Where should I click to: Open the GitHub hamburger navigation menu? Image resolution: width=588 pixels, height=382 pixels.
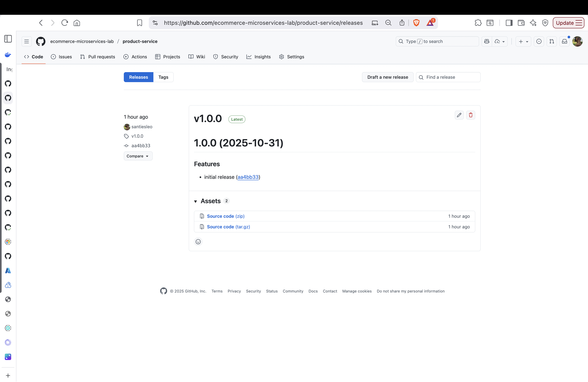27,42
